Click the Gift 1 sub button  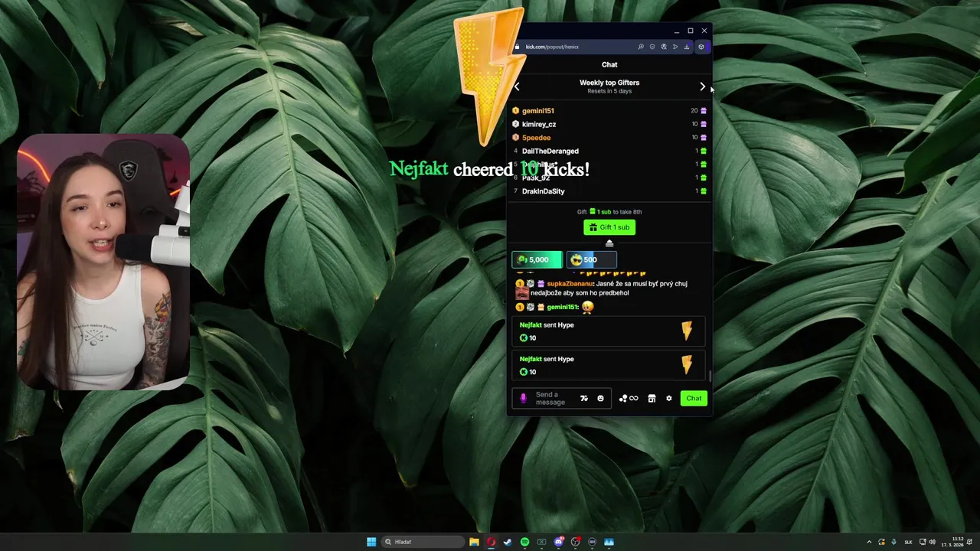point(609,227)
